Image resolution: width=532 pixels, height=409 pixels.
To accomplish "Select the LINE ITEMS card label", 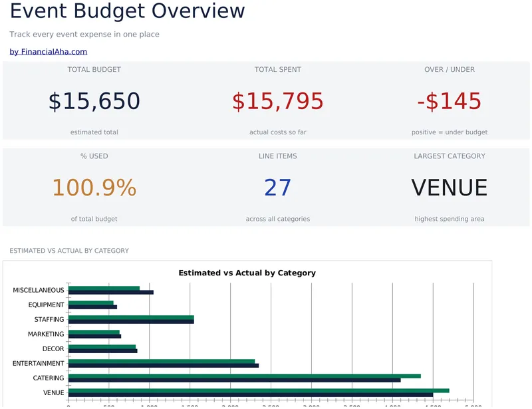I will (x=278, y=156).
